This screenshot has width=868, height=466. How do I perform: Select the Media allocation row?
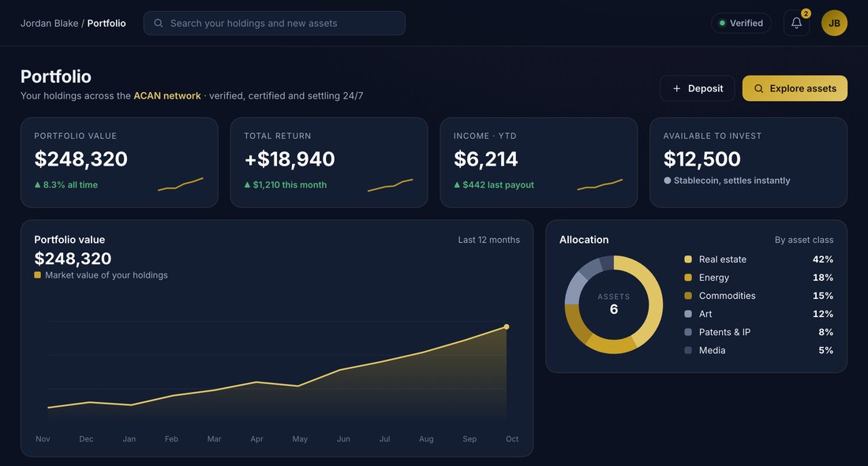(x=758, y=350)
